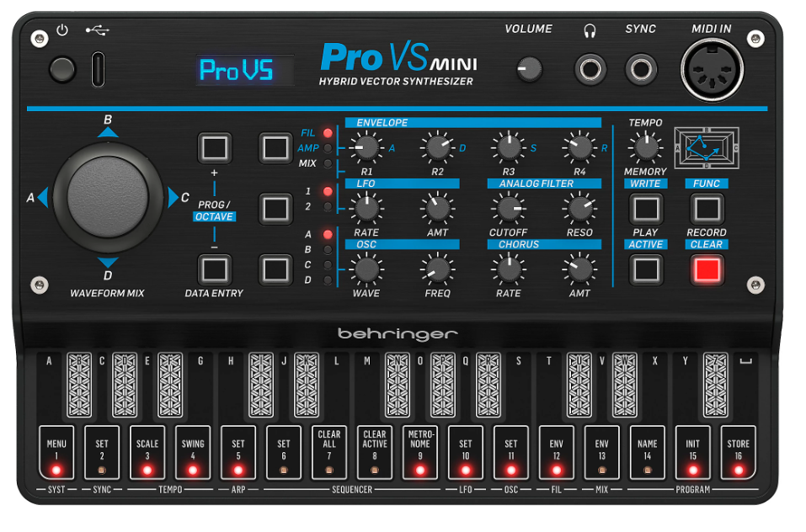Click the INIT 15 key
This screenshot has width=806, height=532.
pyautogui.click(x=693, y=452)
